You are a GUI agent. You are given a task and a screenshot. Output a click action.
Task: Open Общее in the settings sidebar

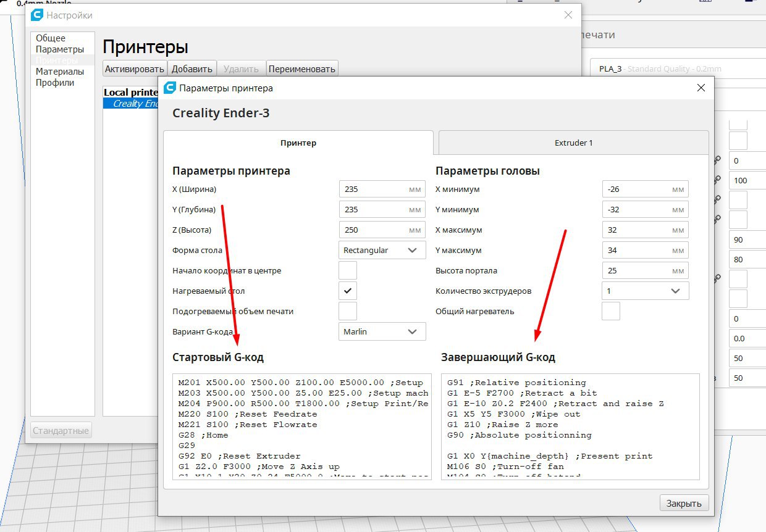51,38
